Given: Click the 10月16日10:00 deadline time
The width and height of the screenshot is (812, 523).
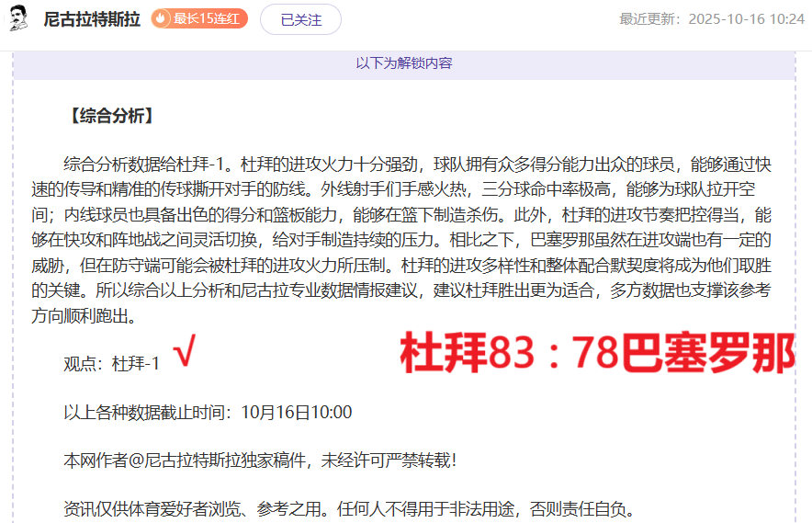Looking at the screenshot, I should [297, 413].
